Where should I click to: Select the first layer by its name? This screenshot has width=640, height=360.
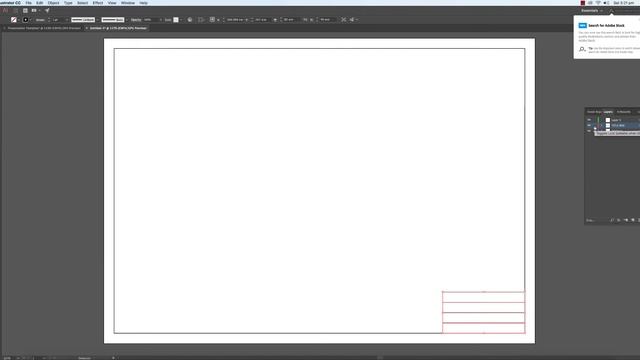coord(616,120)
